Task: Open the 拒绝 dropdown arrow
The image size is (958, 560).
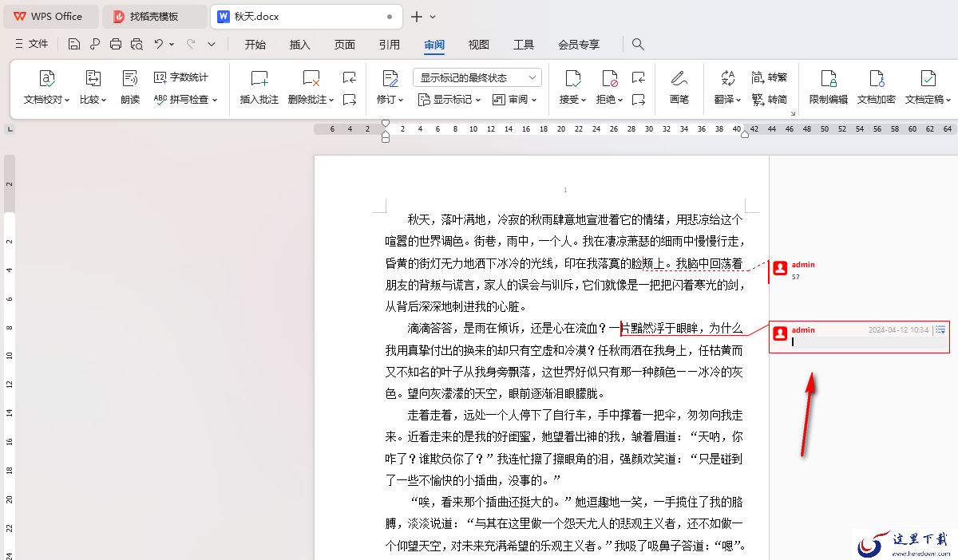Action: (620, 101)
